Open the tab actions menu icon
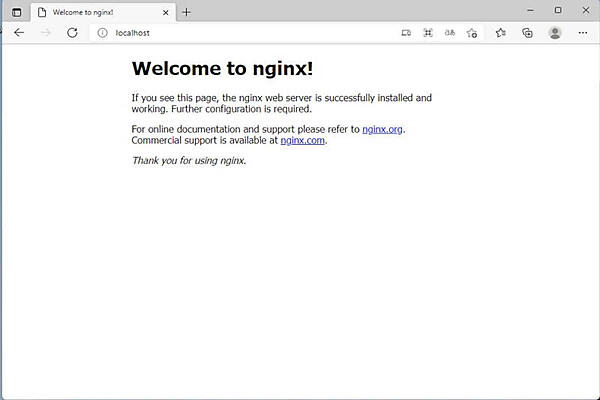Image resolution: width=600 pixels, height=400 pixels. pyautogui.click(x=16, y=12)
